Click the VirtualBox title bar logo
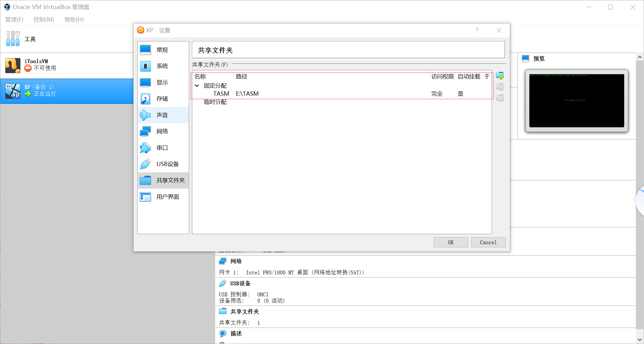This screenshot has width=644, height=344. [7, 7]
